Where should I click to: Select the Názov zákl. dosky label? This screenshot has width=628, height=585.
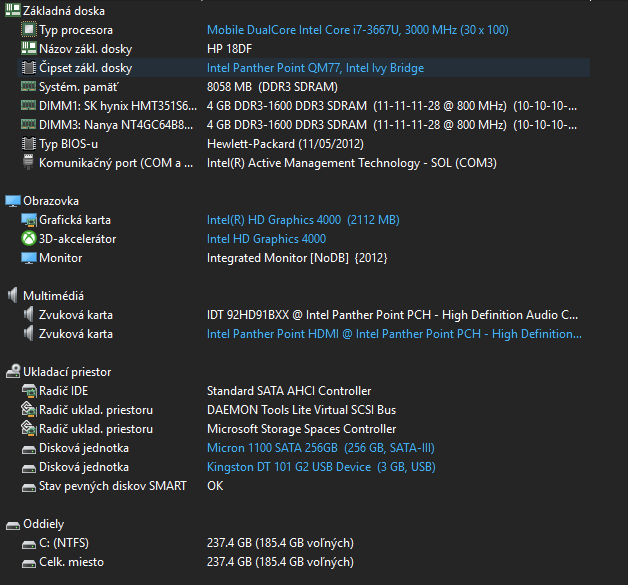85,49
